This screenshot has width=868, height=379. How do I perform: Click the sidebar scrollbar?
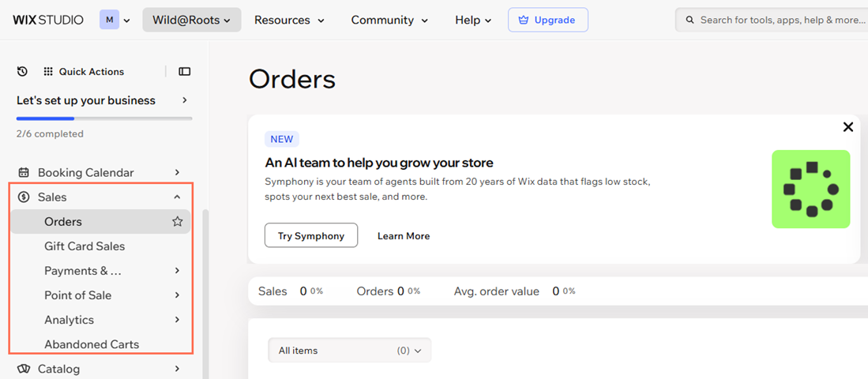coord(205,294)
